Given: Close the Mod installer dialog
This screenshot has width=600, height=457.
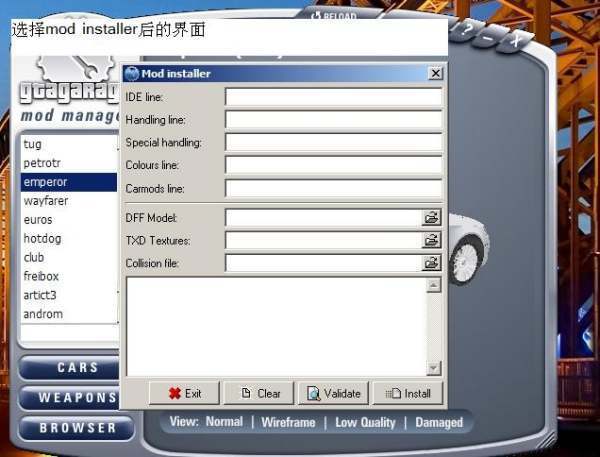Looking at the screenshot, I should pyautogui.click(x=435, y=73).
